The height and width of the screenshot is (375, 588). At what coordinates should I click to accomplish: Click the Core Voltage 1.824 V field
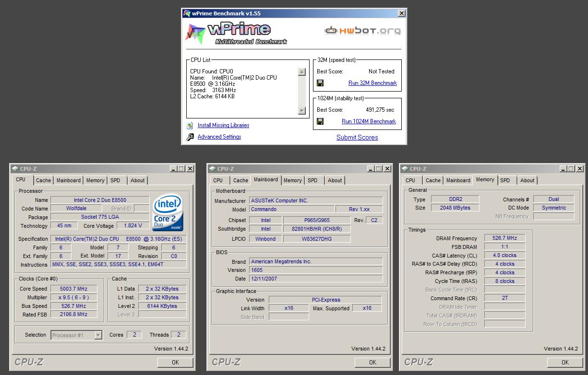132,225
